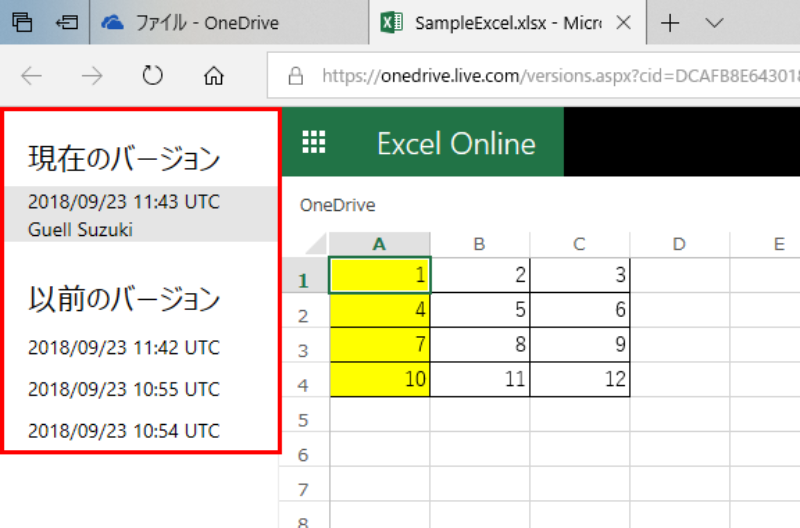The height and width of the screenshot is (528, 800).
Task: Click the yellow cell containing 10
Action: coord(380,379)
